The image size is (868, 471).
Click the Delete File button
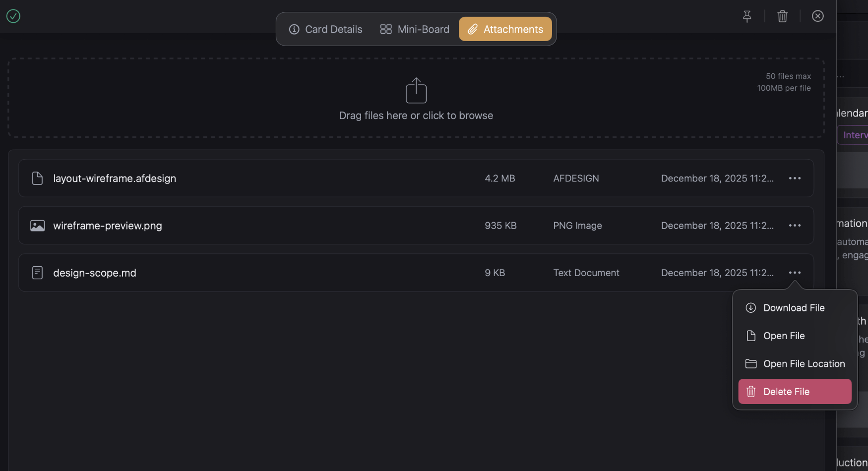(x=794, y=391)
